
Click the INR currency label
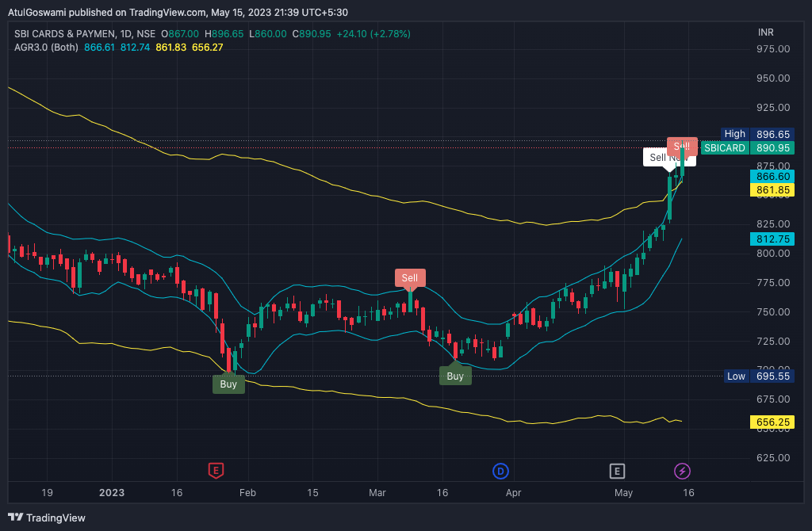coord(765,32)
